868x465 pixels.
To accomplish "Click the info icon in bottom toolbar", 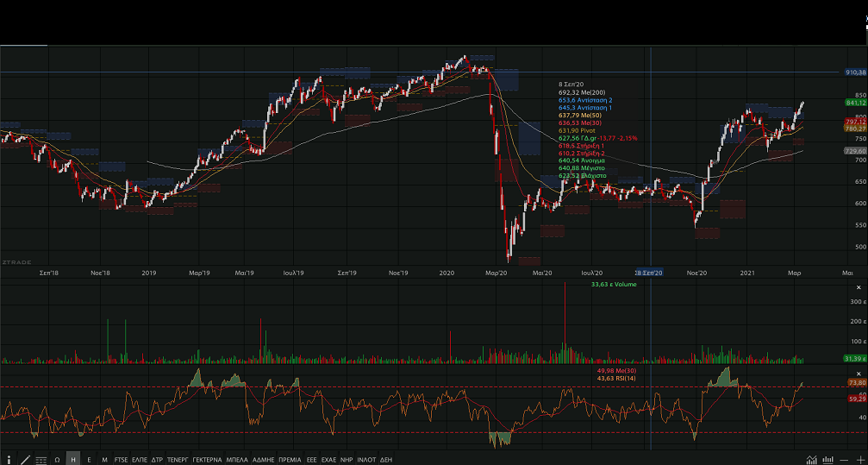I will tap(9, 459).
